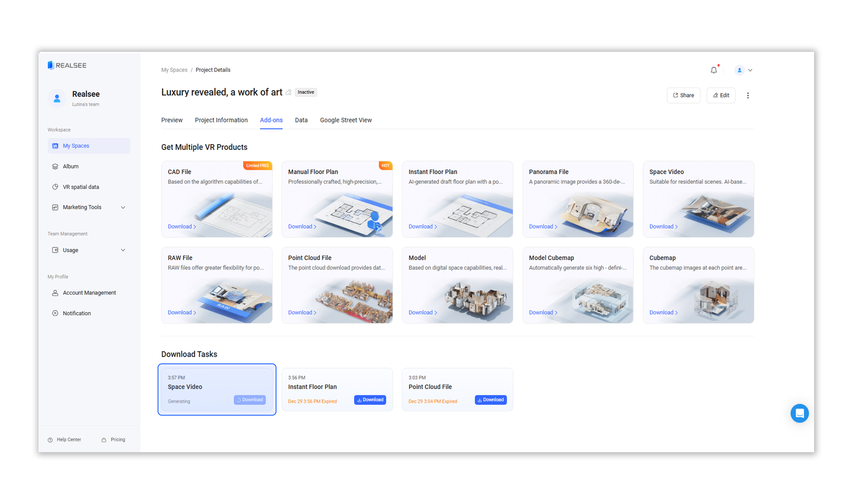Open the user avatar dropdown

tap(743, 70)
